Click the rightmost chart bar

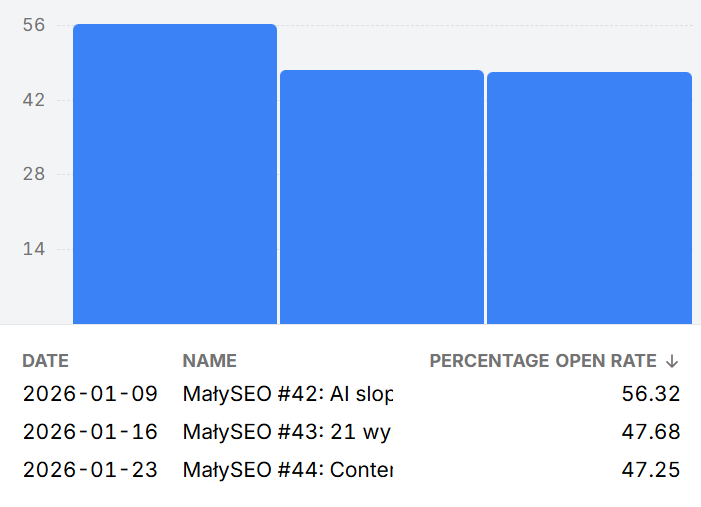589,199
